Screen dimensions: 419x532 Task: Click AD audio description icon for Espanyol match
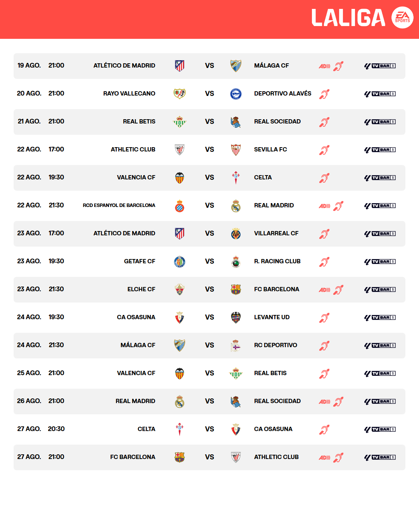[x=324, y=206]
